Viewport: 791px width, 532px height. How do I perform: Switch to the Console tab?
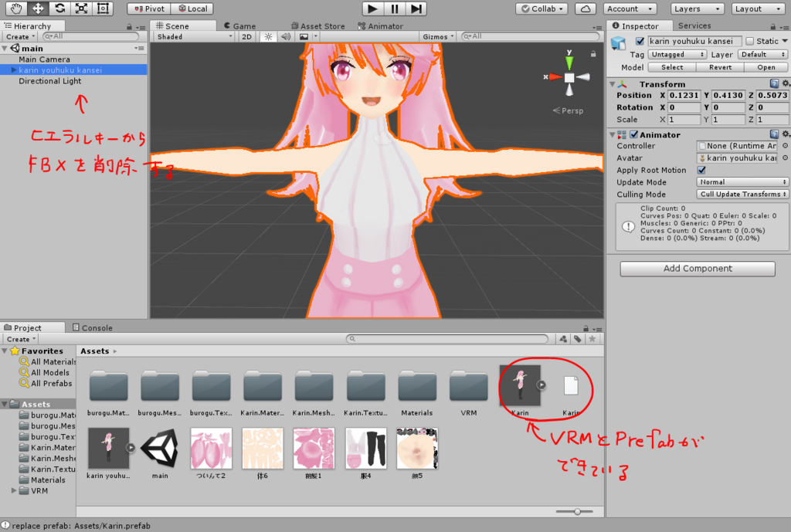[93, 328]
